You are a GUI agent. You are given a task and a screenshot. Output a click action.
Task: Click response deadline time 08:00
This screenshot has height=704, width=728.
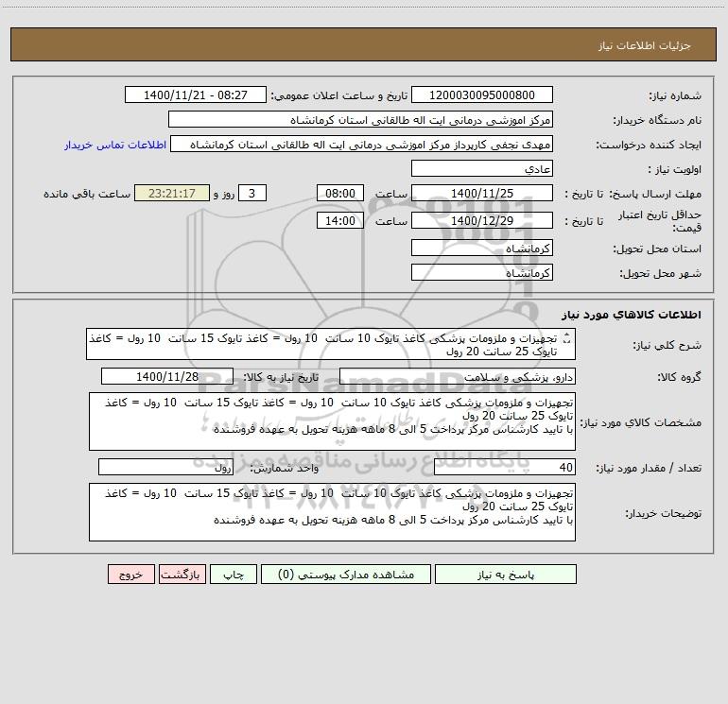(339, 193)
